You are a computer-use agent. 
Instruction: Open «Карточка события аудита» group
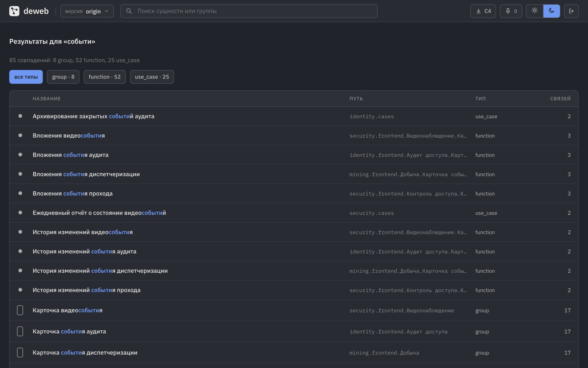point(69,332)
